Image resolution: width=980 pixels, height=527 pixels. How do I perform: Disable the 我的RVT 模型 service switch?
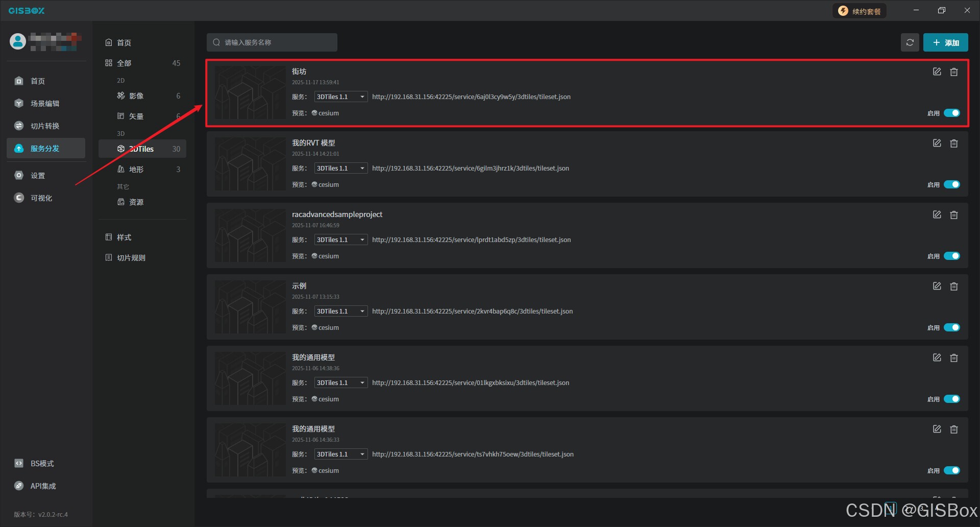coord(951,184)
